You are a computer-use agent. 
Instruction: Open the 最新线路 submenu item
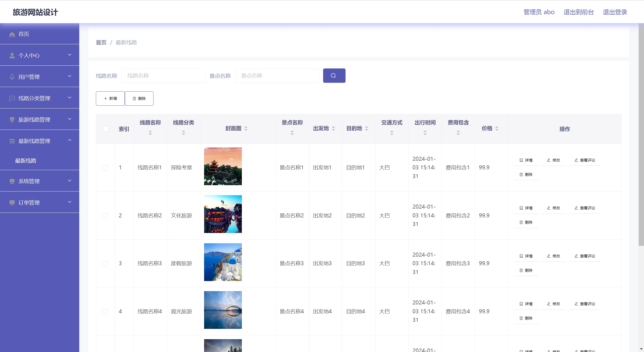[x=26, y=161]
